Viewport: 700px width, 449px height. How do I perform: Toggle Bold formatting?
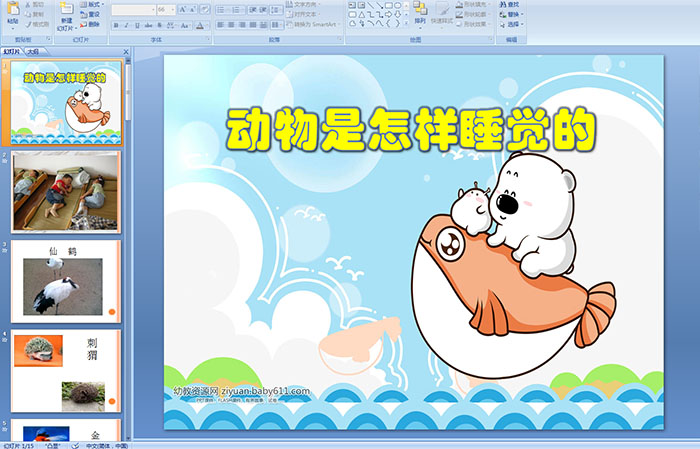116,26
